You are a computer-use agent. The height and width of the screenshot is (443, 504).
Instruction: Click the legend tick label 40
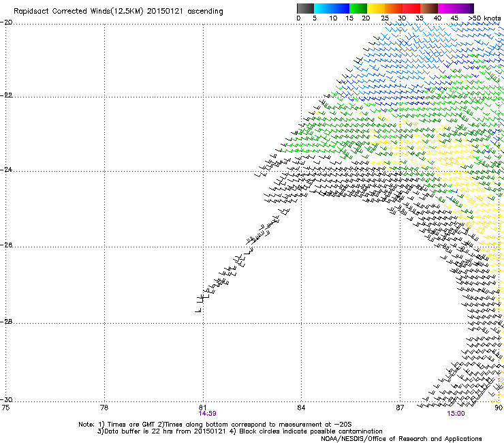click(x=437, y=18)
